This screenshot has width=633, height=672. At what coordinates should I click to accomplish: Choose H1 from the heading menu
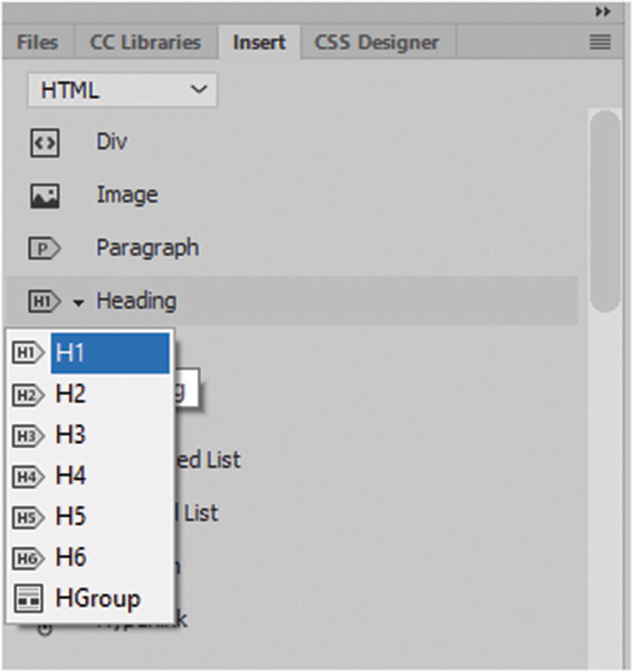(x=109, y=353)
